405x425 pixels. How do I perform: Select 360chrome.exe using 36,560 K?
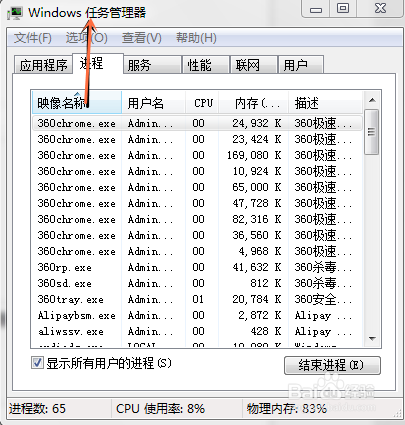[197, 235]
